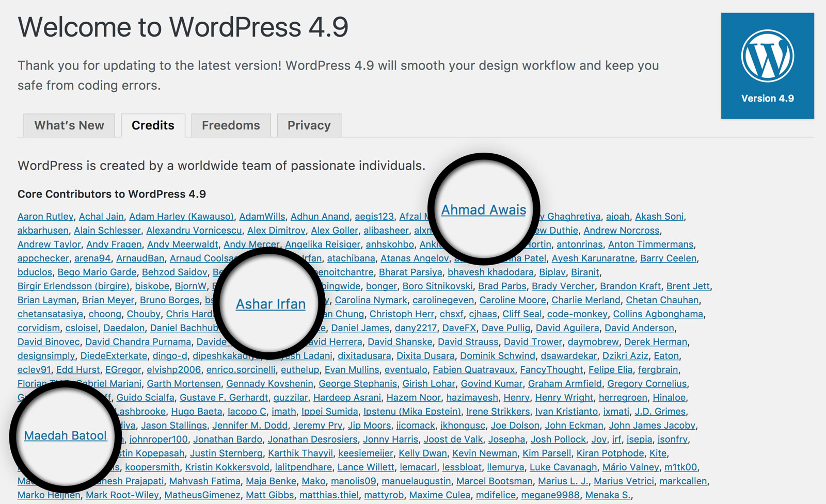Open akbarhusen contributor link

point(43,231)
